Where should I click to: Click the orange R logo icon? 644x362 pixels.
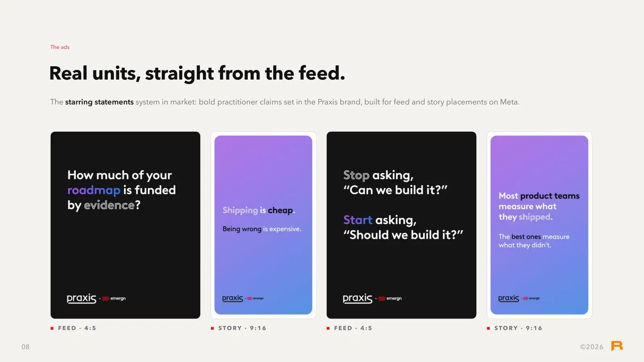(617, 346)
